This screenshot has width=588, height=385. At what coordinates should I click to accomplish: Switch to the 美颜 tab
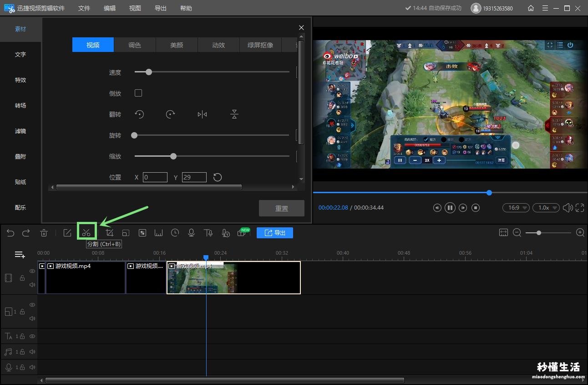[177, 45]
